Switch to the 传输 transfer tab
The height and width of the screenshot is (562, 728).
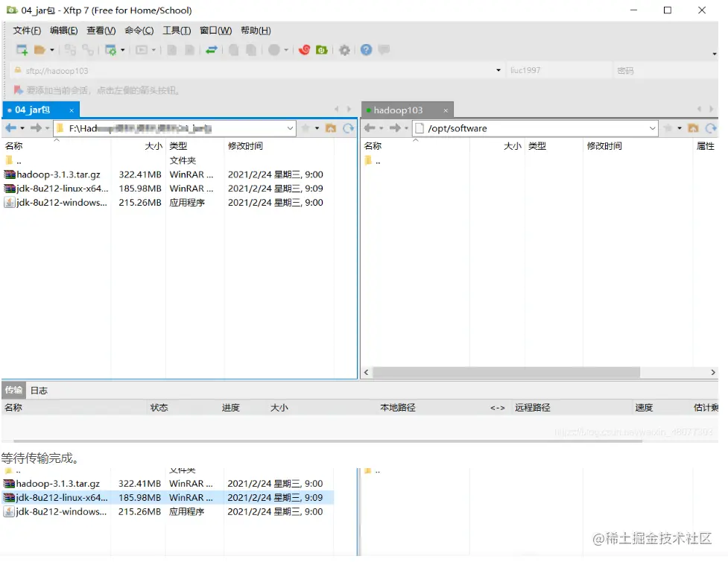(13, 390)
